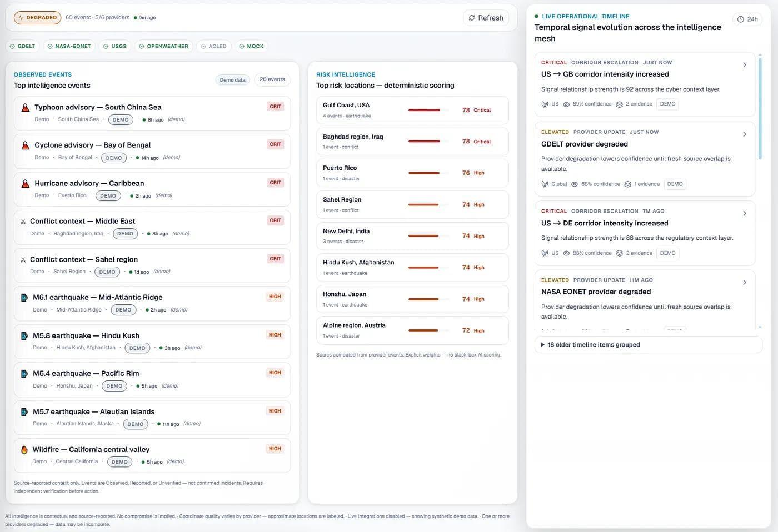Expand the 18 older timeline items group
Screen dimensions: 778x532
tap(648, 345)
